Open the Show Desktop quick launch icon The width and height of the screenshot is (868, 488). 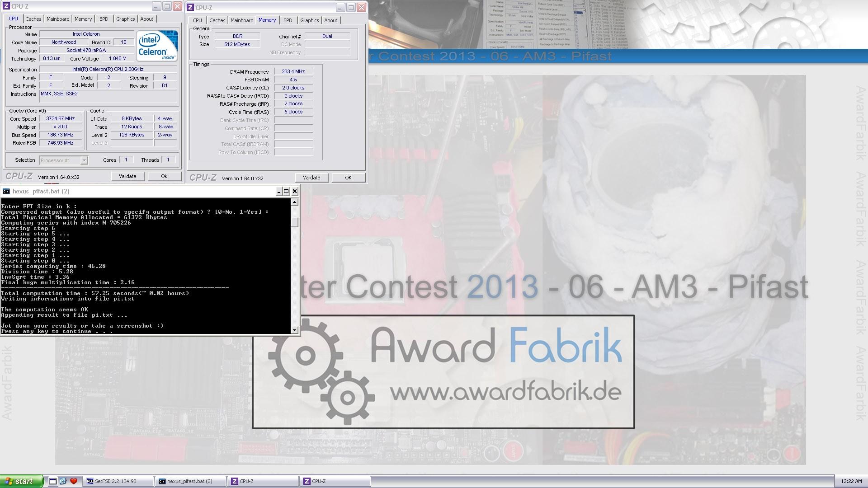click(x=53, y=481)
